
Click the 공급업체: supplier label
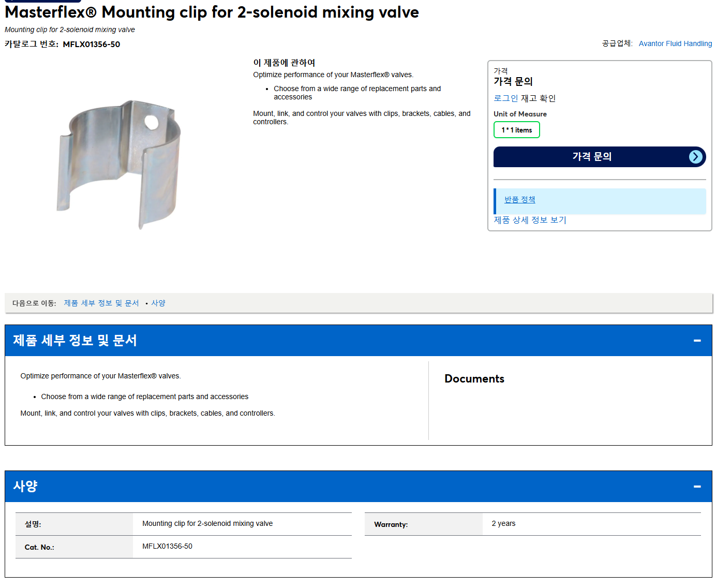click(617, 43)
